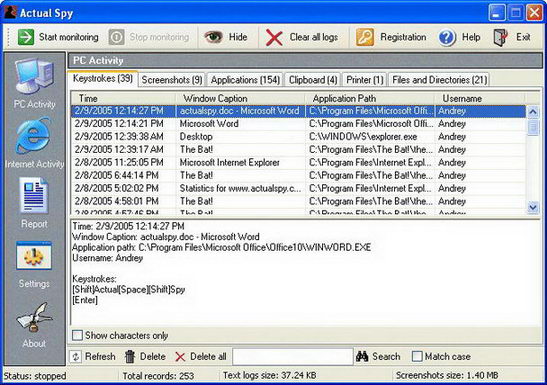The width and height of the screenshot is (547, 385).
Task: Select the Desktop explorer.exe log row
Action: point(299,137)
